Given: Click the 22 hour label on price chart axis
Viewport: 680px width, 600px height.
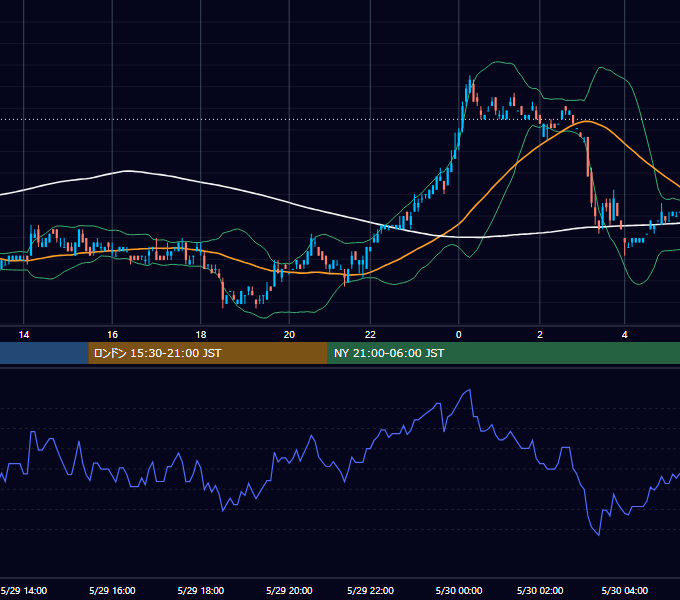Looking at the screenshot, I should coord(370,335).
